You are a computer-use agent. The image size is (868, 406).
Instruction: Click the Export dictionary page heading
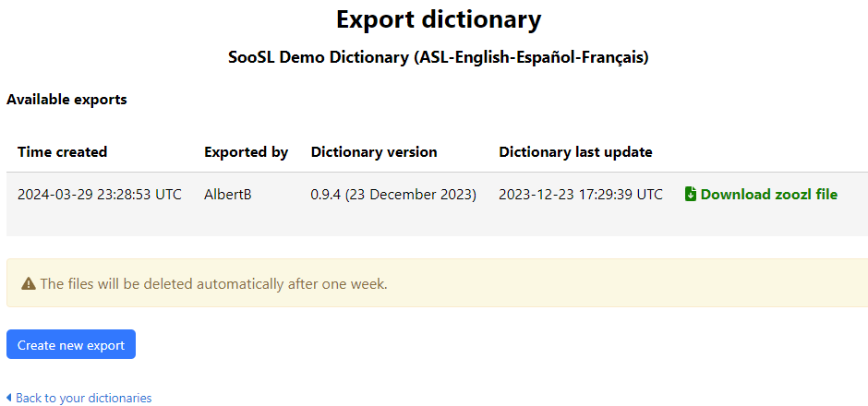pos(439,19)
